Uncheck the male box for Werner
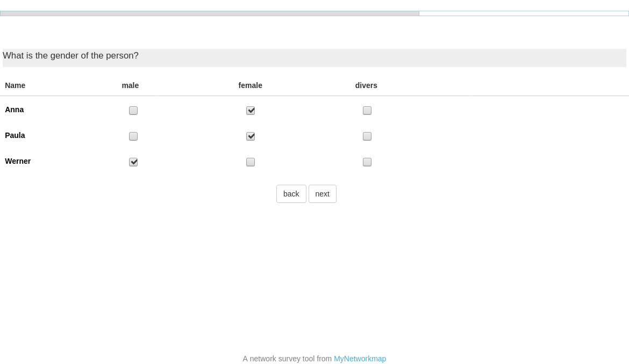This screenshot has width=629, height=364. pos(133,162)
